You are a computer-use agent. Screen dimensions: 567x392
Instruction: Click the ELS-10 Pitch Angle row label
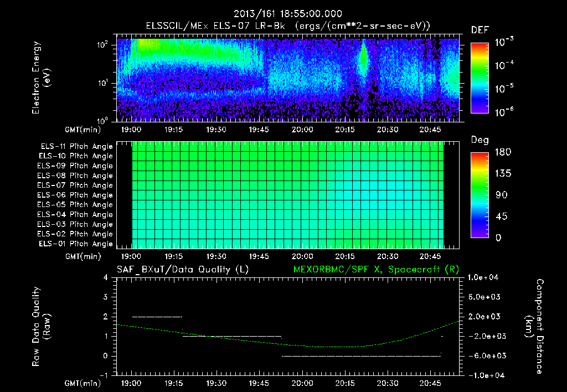[x=76, y=156]
